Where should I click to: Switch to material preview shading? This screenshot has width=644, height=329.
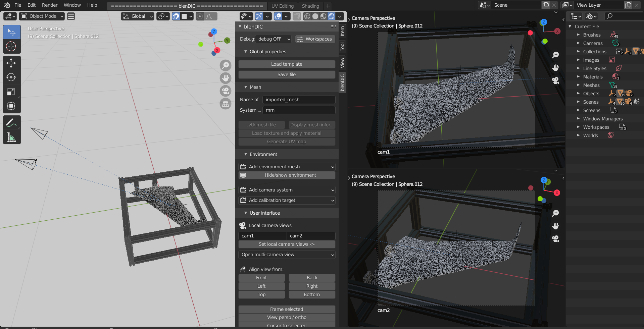point(323,16)
